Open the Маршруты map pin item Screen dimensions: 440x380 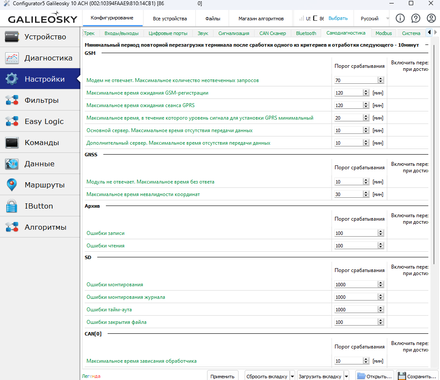tap(40, 185)
